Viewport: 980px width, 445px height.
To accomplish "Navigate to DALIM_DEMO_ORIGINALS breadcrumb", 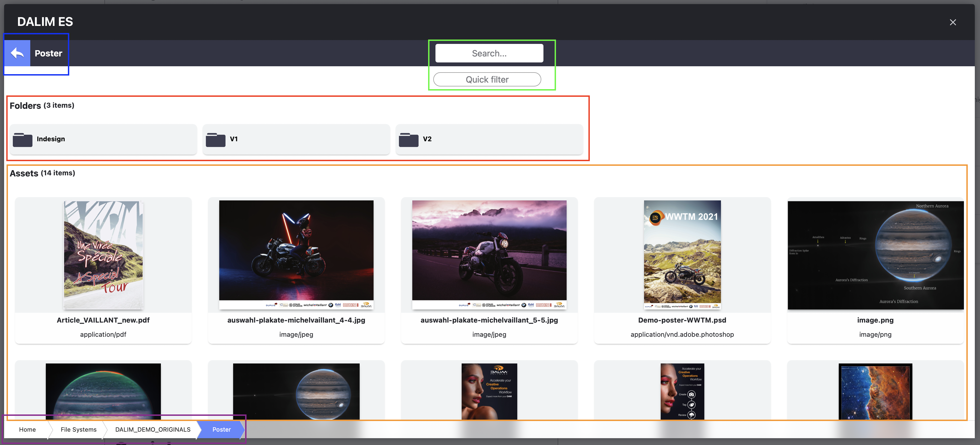I will (152, 429).
